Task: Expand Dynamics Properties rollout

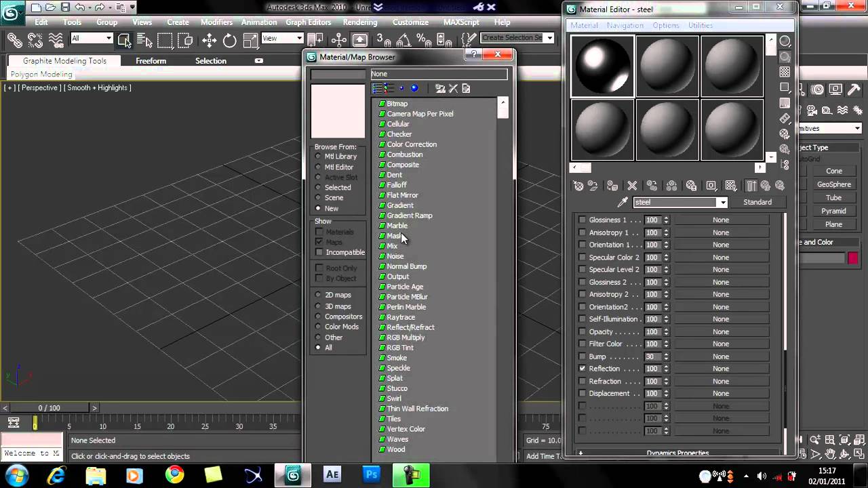Action: coord(677,453)
